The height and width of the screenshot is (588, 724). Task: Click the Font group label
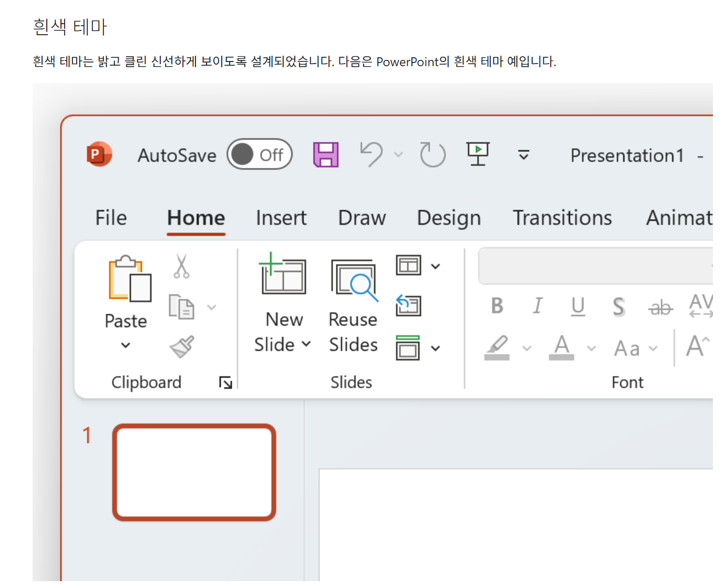coord(627,383)
